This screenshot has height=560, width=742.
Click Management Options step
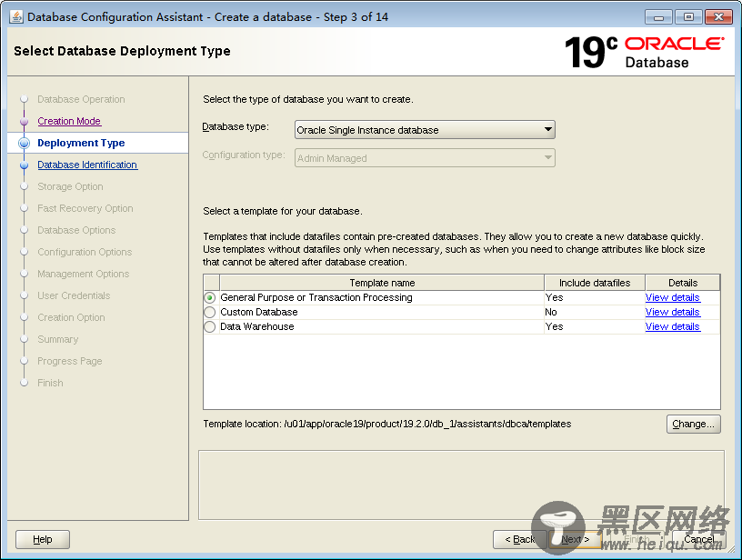(x=84, y=274)
